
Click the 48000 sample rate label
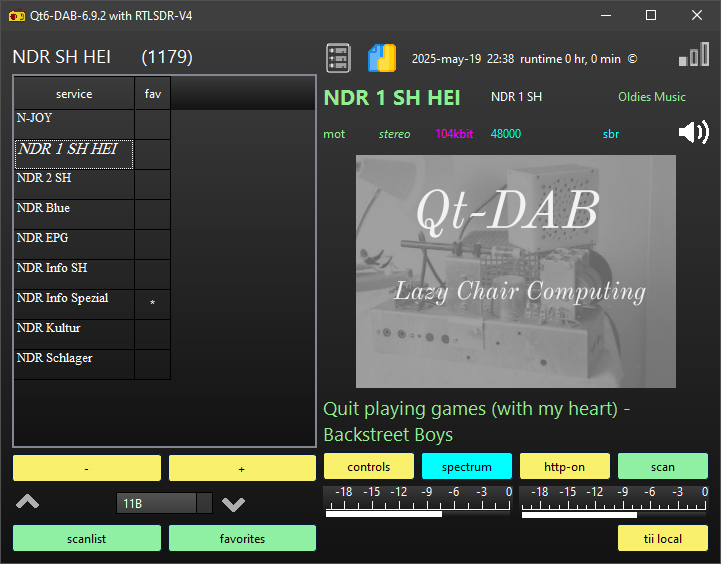coord(506,134)
